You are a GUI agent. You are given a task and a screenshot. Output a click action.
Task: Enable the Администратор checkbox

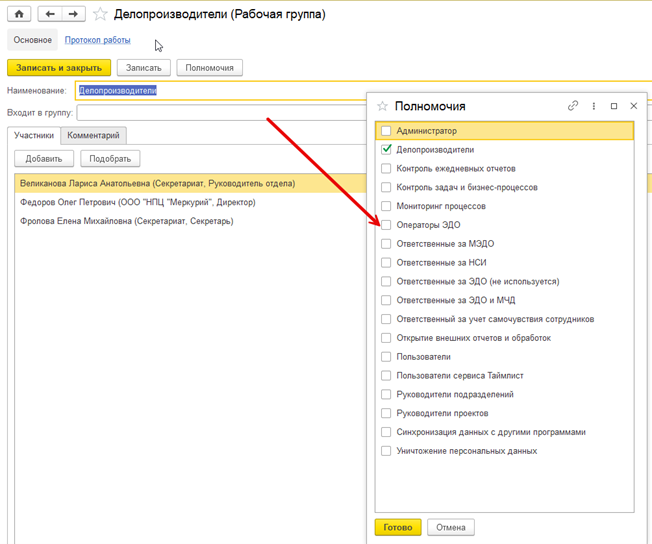click(x=386, y=131)
